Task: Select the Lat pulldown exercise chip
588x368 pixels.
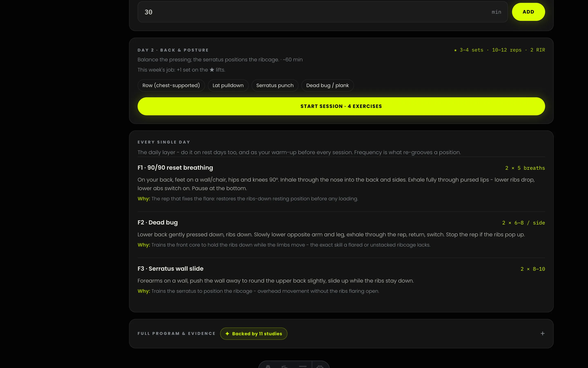Action: [x=228, y=85]
